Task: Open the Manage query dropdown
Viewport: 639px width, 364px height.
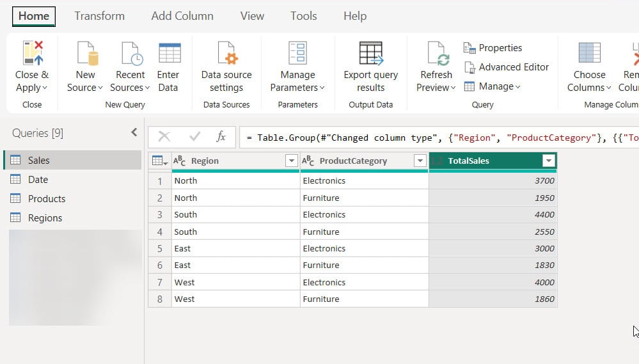Action: point(492,86)
